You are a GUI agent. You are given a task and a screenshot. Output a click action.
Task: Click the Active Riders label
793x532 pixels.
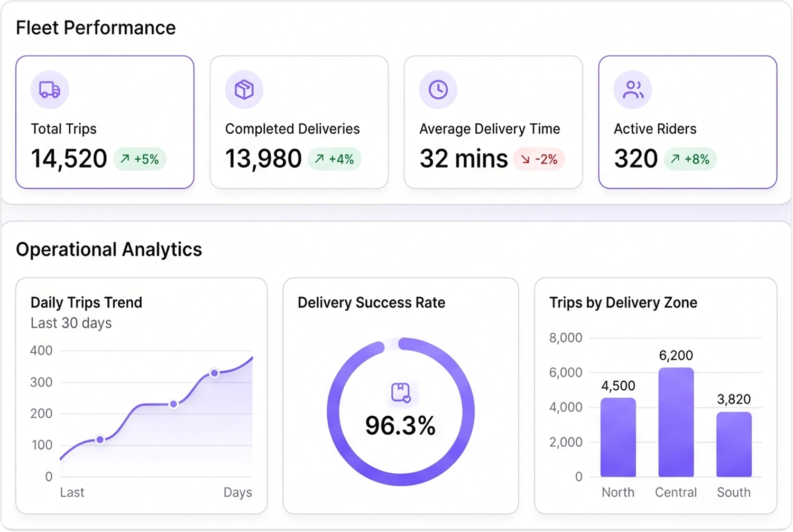pyautogui.click(x=655, y=129)
